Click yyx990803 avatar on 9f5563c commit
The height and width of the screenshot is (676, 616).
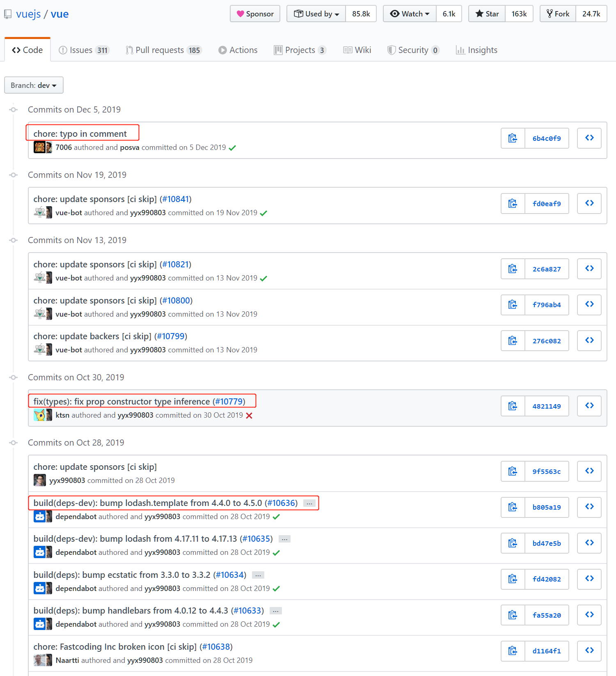click(40, 480)
